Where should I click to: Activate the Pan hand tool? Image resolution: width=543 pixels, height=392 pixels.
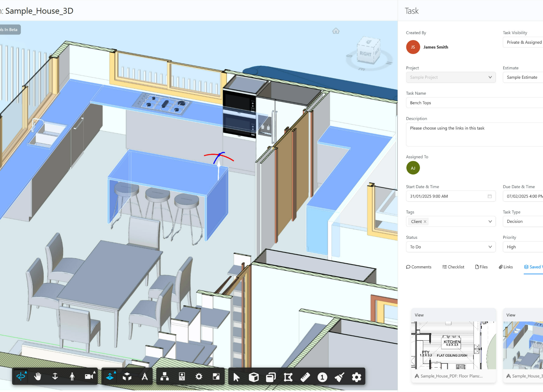point(38,376)
